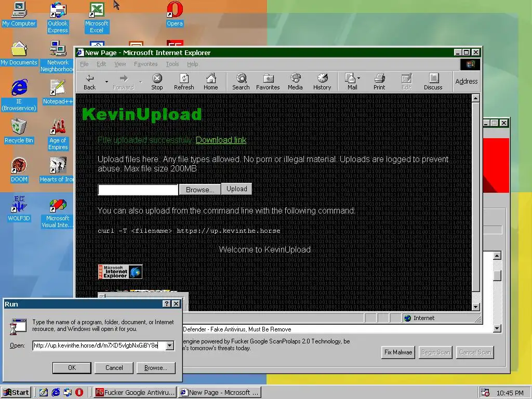Open the Search toolbar button
The width and height of the screenshot is (532, 399).
(241, 82)
